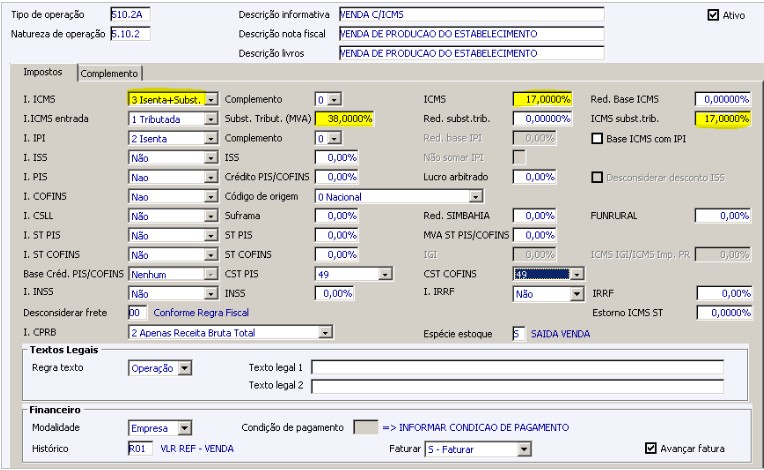Image resolution: width=764 pixels, height=470 pixels.
Task: Expand the I. COFINS dropdown
Action: tap(211, 197)
